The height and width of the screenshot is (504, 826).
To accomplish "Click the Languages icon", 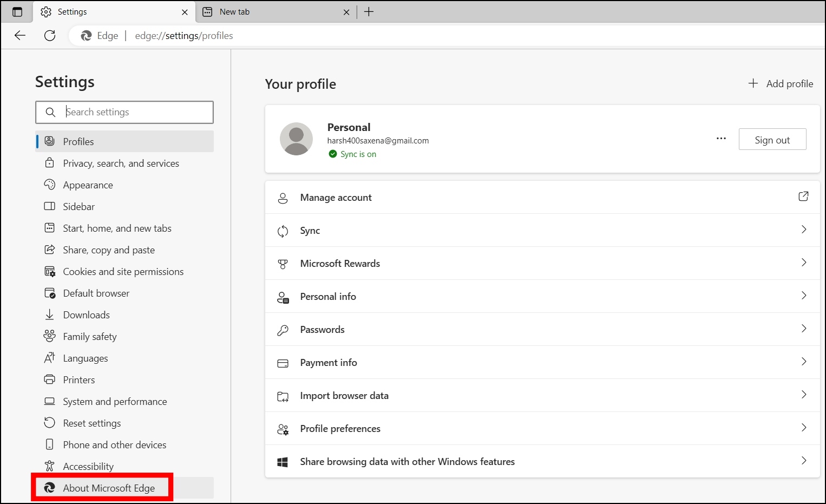I will point(50,358).
